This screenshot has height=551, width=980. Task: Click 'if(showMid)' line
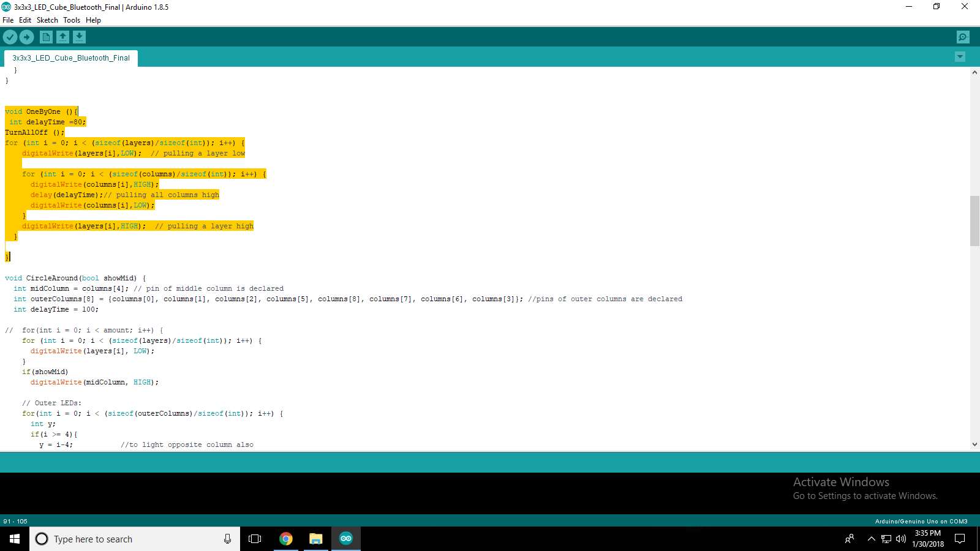pos(45,372)
